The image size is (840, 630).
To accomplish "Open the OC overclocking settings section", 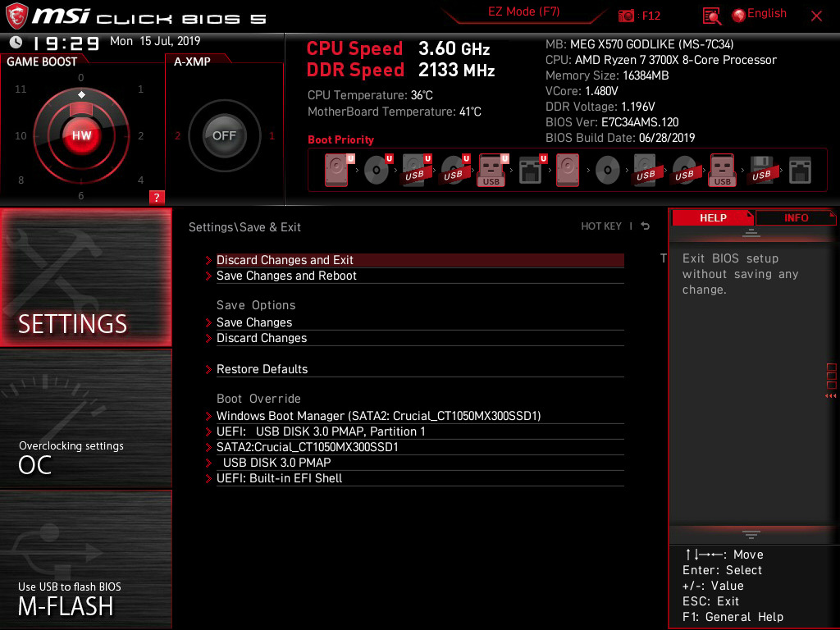I will 85,419.
